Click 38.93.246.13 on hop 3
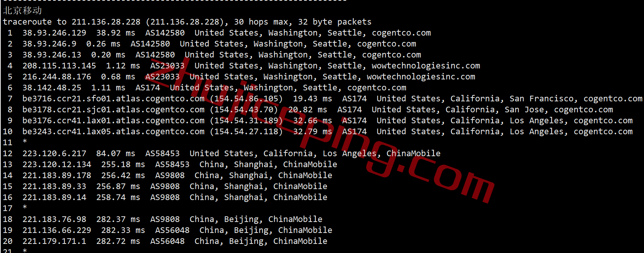Screen dimensions: 644x253 point(52,55)
